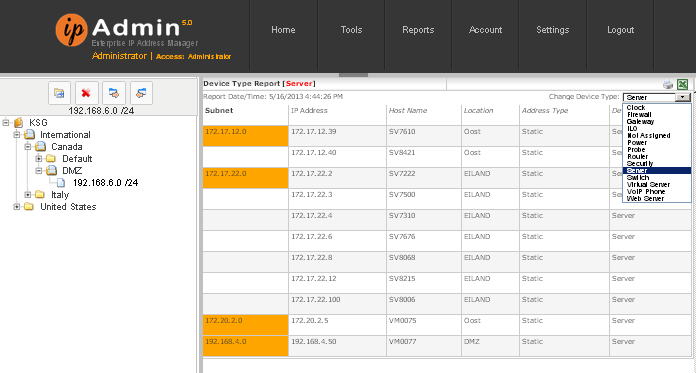696x373 pixels.
Task: Click IP address 172.17.12.39
Action: pos(313,131)
